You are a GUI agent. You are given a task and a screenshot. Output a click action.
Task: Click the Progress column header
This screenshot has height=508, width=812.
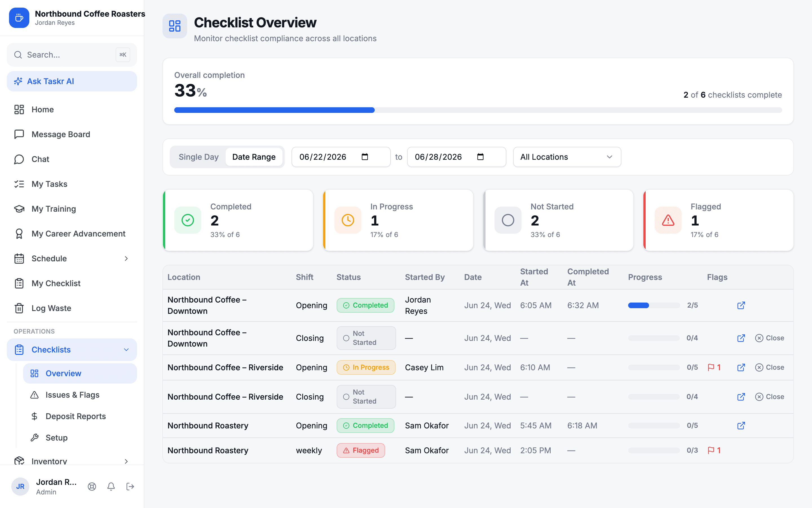645,277
